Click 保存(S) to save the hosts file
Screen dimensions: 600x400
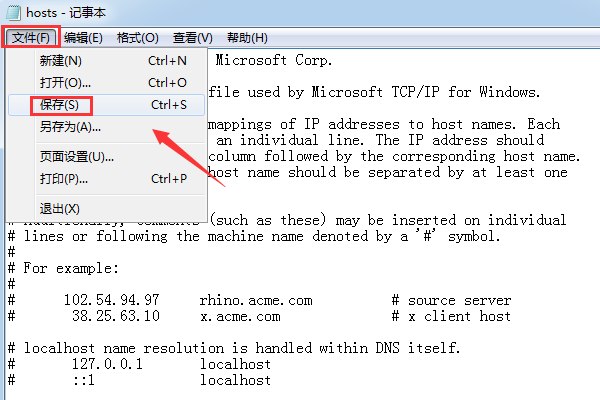[x=60, y=105]
